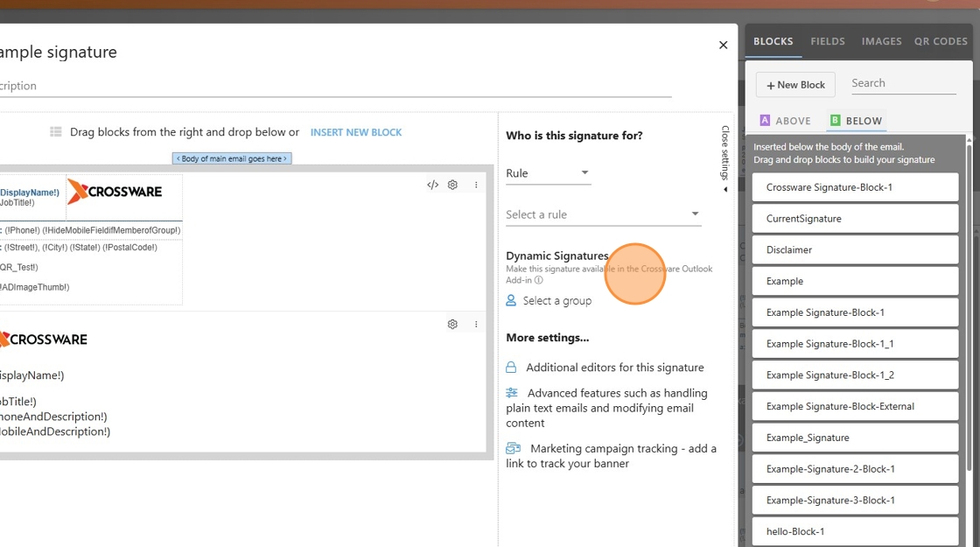Select the ABOVE blocks tab

(x=786, y=121)
